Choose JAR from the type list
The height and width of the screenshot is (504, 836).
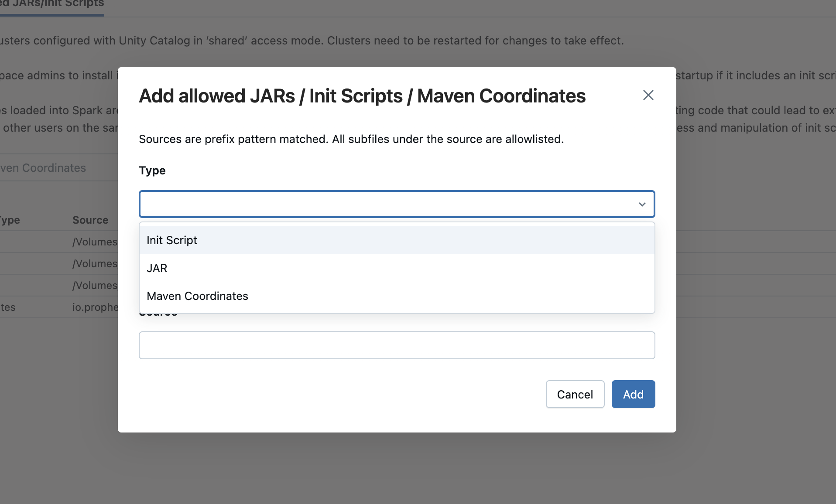click(x=397, y=268)
